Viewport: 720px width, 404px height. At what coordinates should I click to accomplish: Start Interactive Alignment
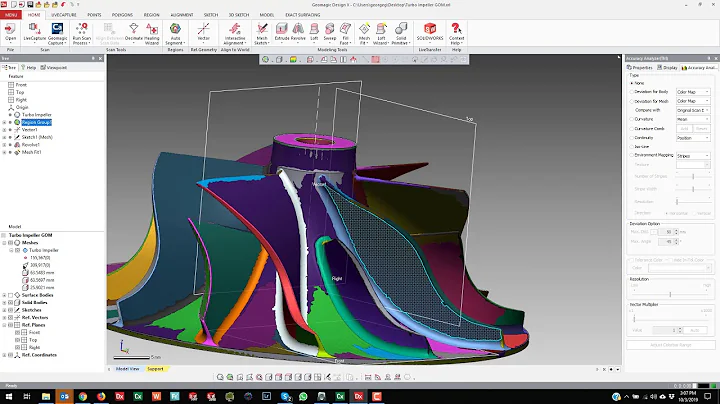coord(235,33)
